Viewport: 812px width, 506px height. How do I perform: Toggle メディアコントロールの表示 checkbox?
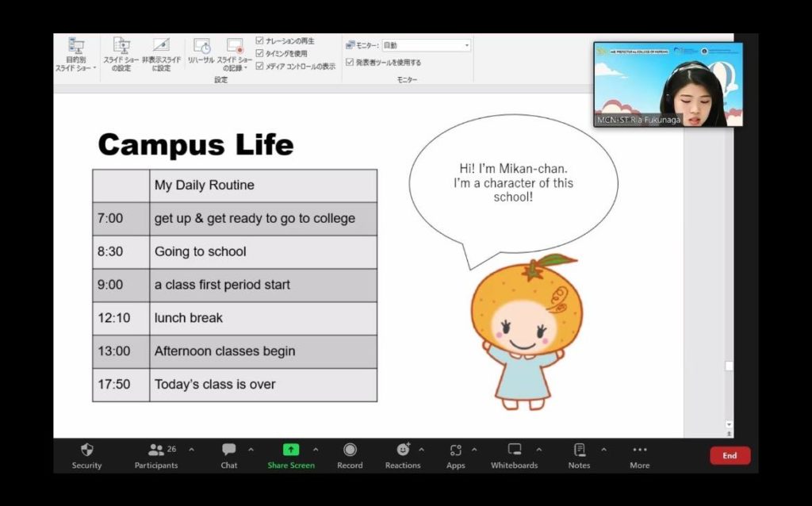(259, 67)
